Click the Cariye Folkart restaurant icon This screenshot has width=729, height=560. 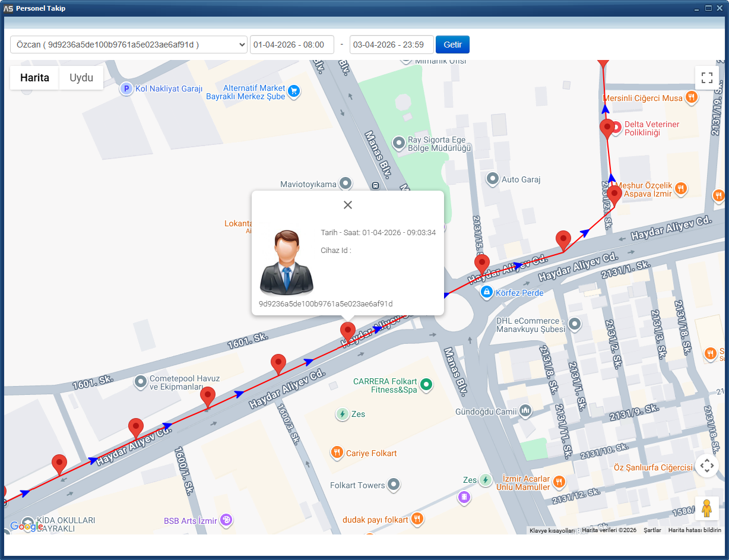pos(337,453)
